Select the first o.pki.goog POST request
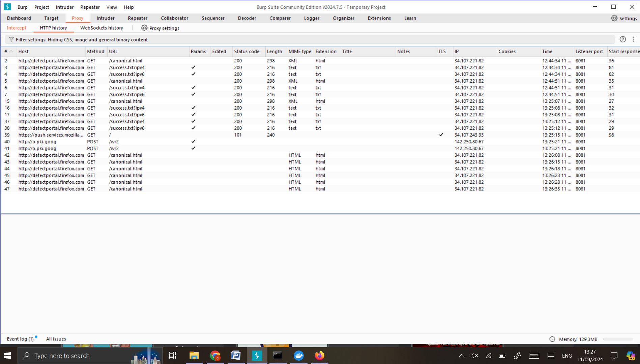 tap(37, 142)
